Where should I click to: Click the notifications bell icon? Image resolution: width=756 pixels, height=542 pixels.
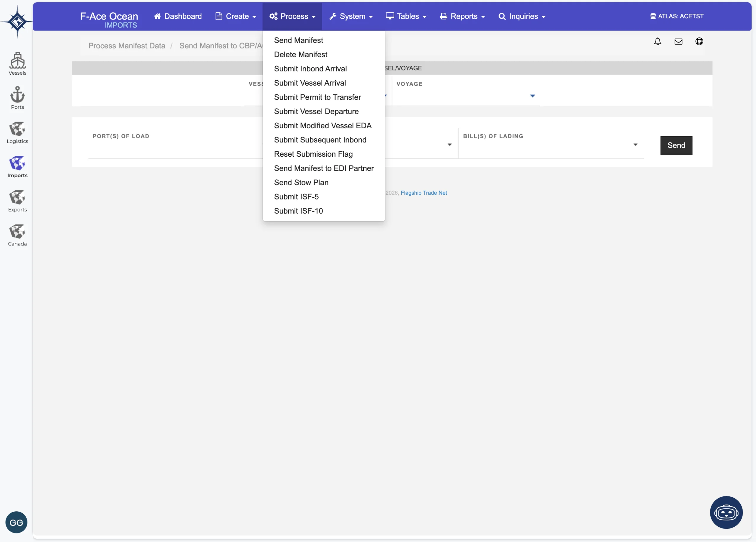(x=657, y=41)
